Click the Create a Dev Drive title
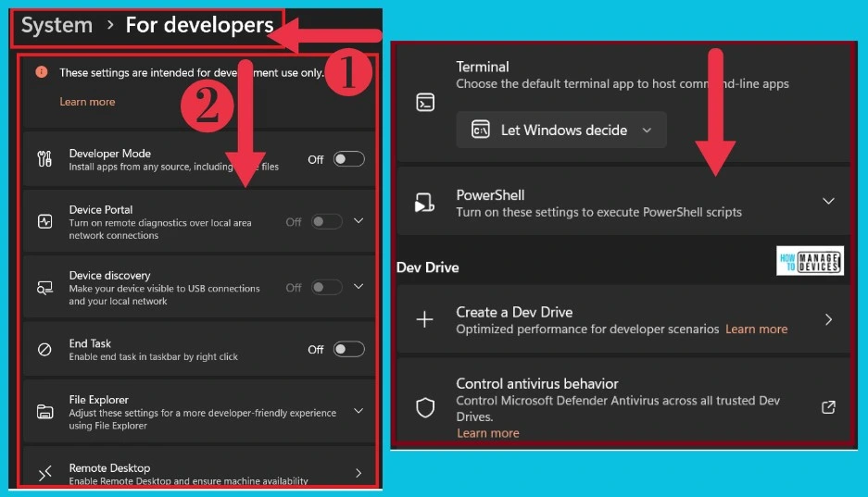This screenshot has width=868, height=497. pos(514,312)
